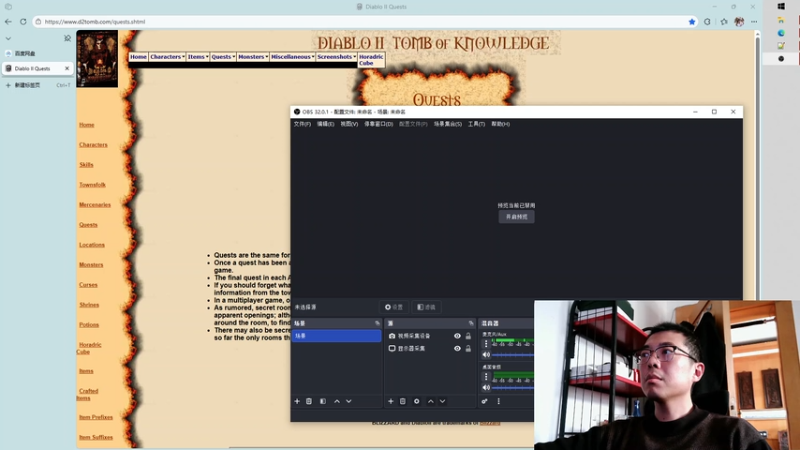The height and width of the screenshot is (450, 800).
Task: Mute the mic/Aux audio channel
Action: 486,355
